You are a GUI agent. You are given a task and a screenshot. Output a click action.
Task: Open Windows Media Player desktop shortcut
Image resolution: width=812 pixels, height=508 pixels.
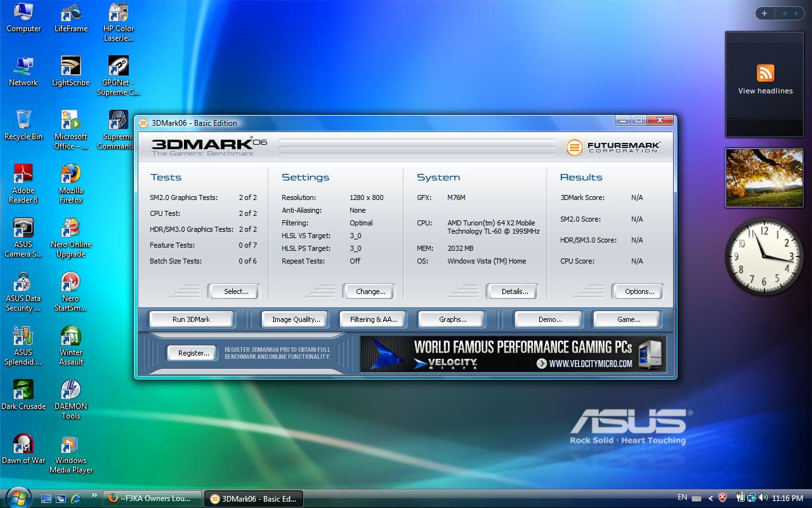[71, 454]
